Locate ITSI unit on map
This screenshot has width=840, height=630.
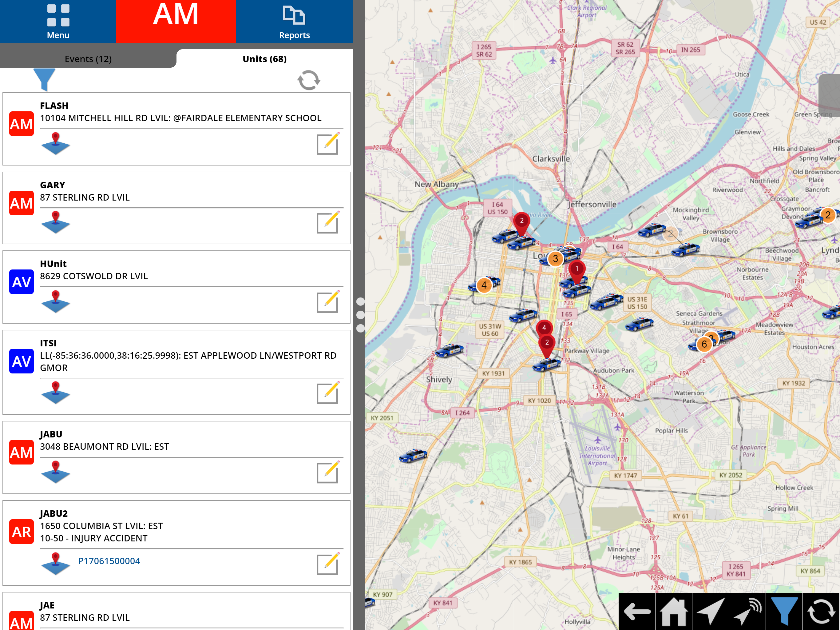click(x=55, y=393)
